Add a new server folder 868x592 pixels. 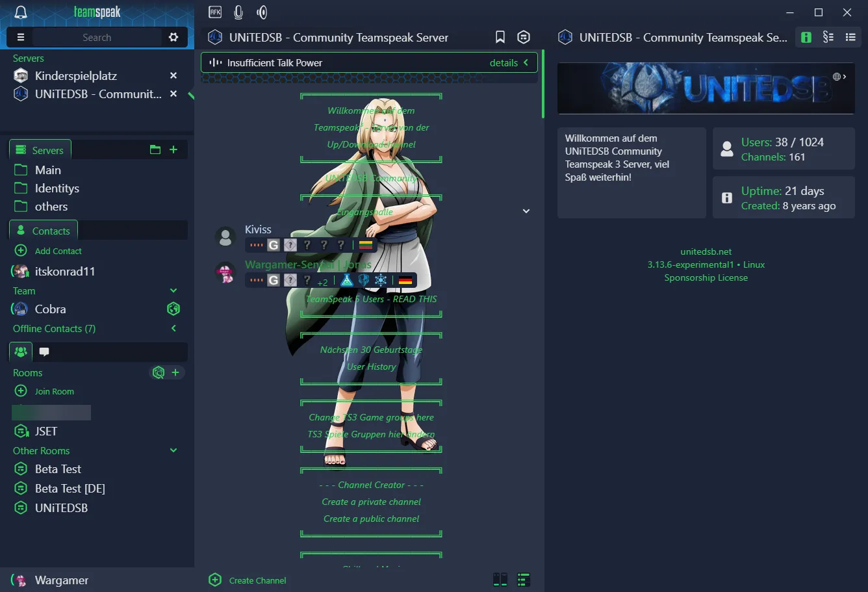155,149
